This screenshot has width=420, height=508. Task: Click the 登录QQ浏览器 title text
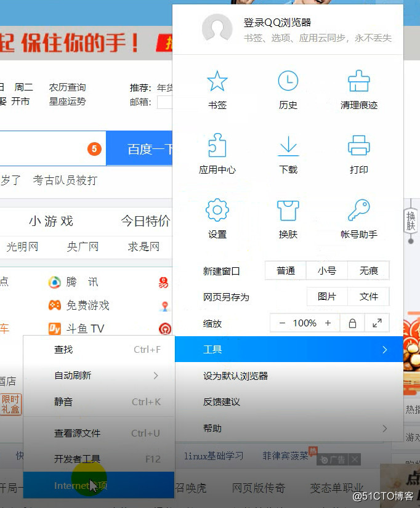pyautogui.click(x=277, y=22)
